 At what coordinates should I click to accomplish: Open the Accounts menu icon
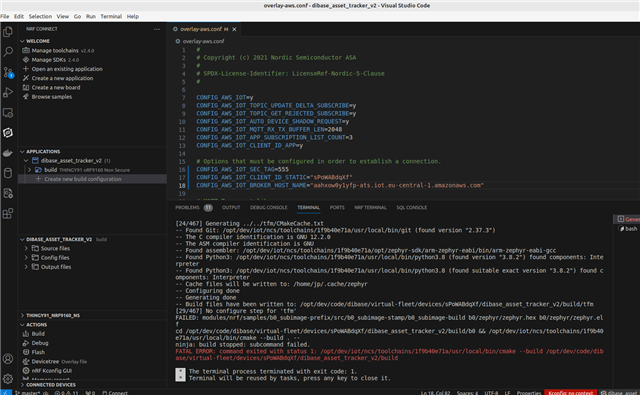8,359
